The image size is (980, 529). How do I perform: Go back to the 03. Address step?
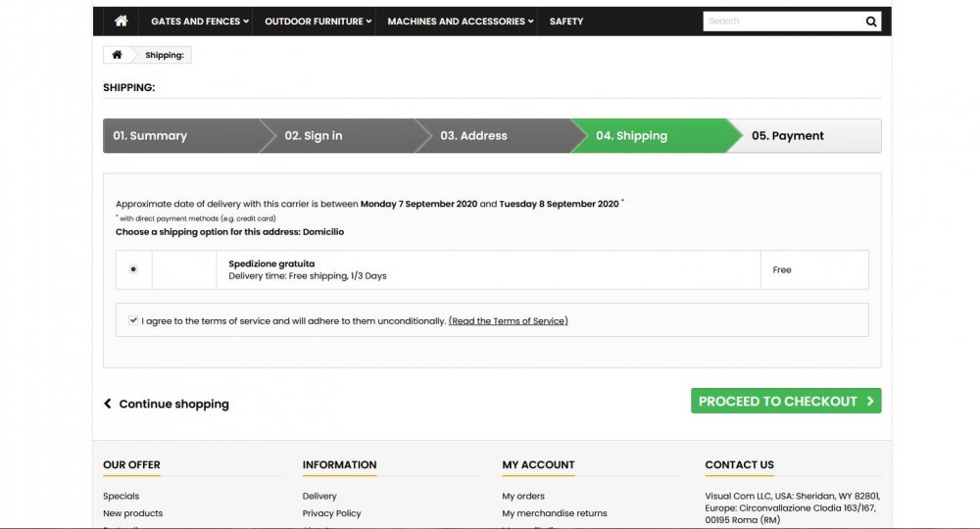tap(494, 135)
